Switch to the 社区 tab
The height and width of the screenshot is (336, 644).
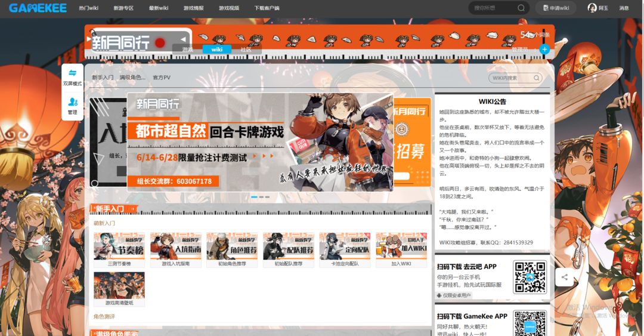point(246,50)
